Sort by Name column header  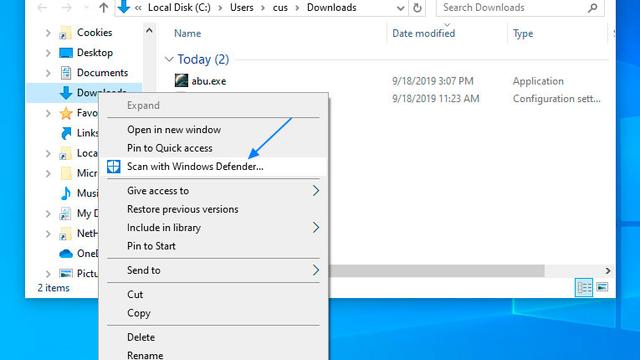click(x=187, y=33)
